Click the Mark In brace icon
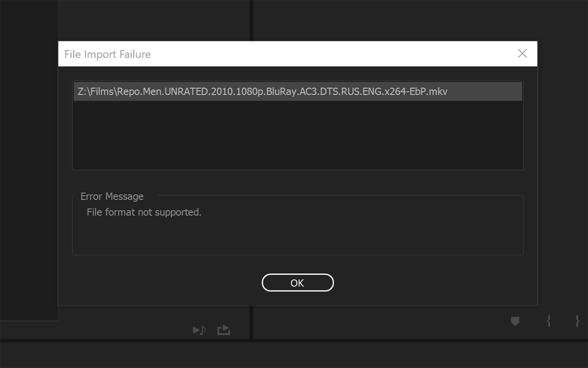Image resolution: width=588 pixels, height=368 pixels. coord(548,321)
